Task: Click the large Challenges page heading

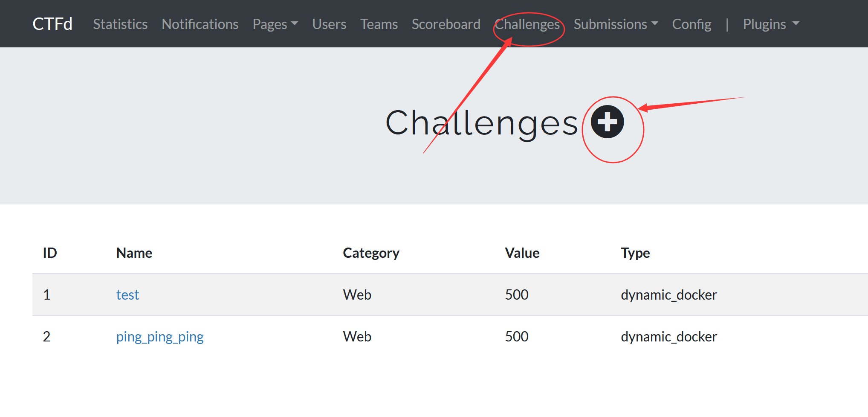Action: 482,123
